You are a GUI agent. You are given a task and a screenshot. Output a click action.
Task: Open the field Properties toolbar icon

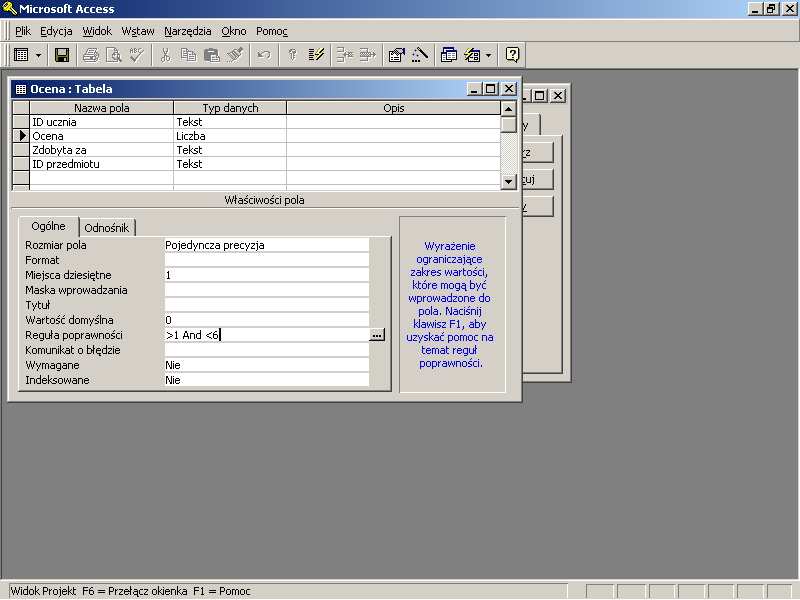tap(396, 55)
